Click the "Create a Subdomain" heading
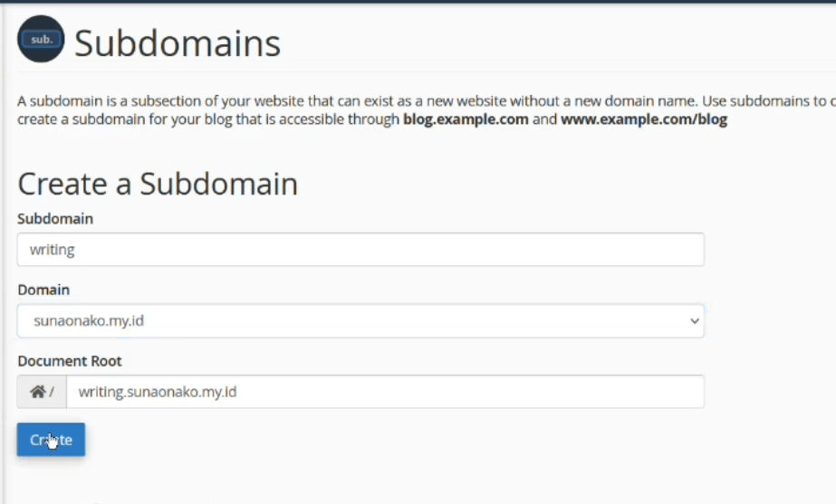Image resolution: width=836 pixels, height=504 pixels. (x=158, y=184)
